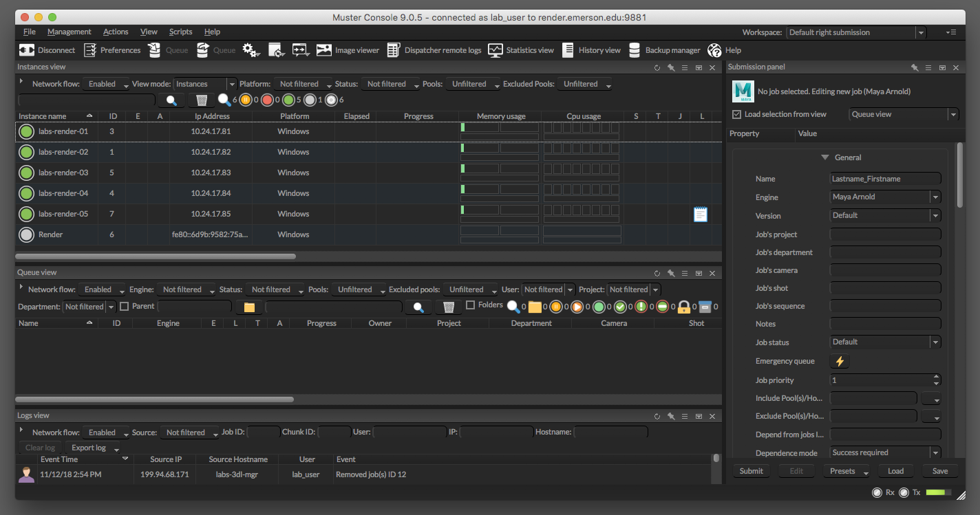Click the trash clear button in Queue view
980x515 pixels.
[x=448, y=307]
